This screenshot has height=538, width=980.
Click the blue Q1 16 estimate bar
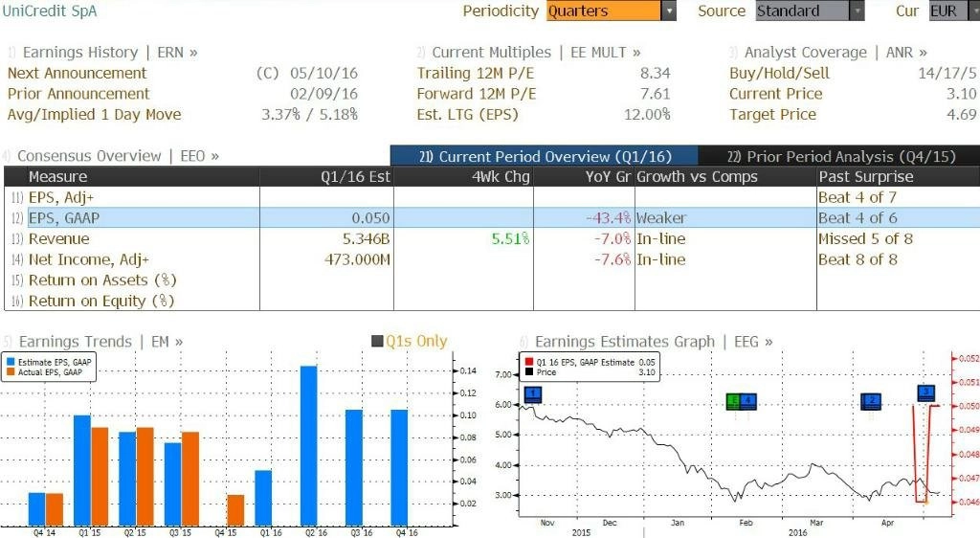click(263, 498)
